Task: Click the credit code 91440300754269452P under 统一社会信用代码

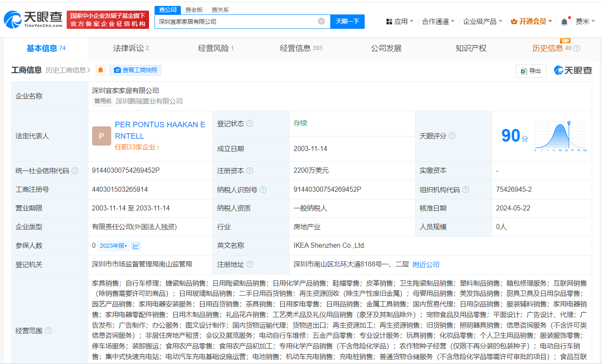Action: 126,170
